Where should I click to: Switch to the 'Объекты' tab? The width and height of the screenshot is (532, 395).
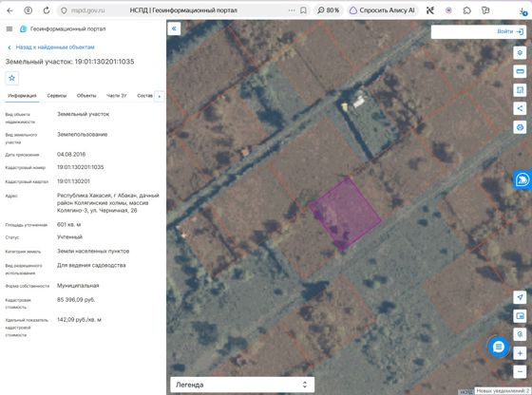(x=86, y=96)
